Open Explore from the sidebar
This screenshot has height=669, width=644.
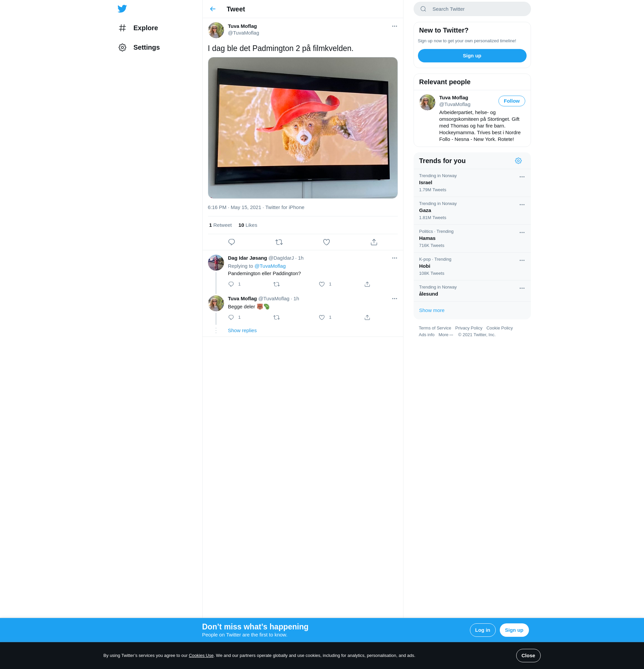click(138, 28)
